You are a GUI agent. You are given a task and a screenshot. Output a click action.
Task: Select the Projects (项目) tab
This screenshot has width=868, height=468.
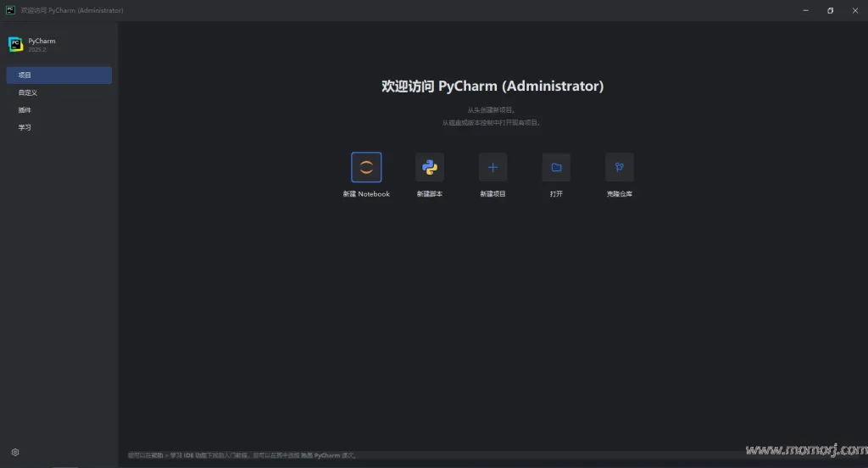tap(58, 75)
